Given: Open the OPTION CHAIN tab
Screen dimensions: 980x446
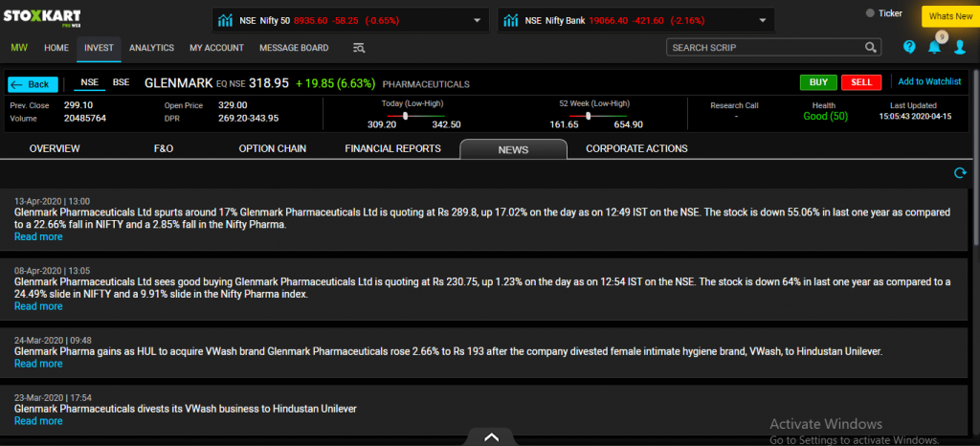Looking at the screenshot, I should click(273, 148).
